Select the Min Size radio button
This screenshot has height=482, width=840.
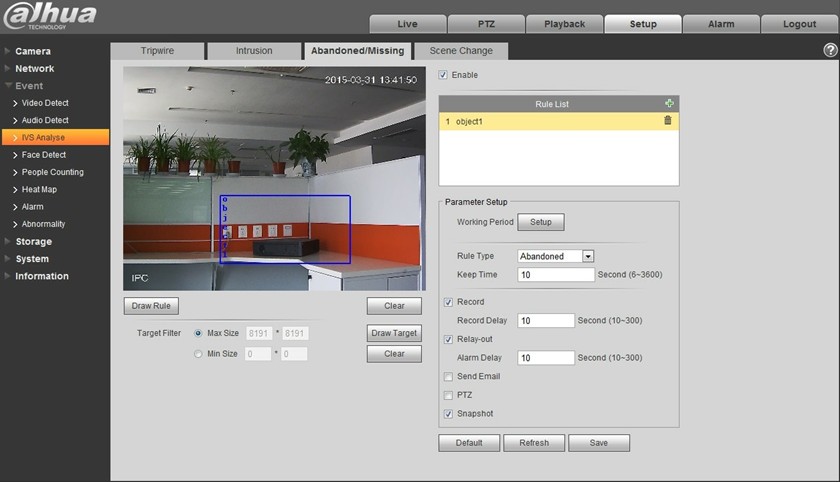(x=198, y=354)
